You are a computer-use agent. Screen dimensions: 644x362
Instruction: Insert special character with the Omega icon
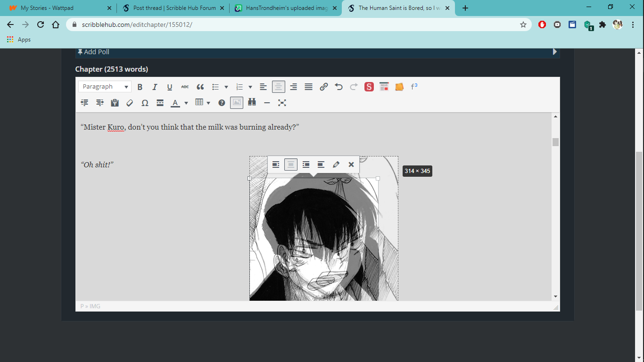(x=145, y=103)
